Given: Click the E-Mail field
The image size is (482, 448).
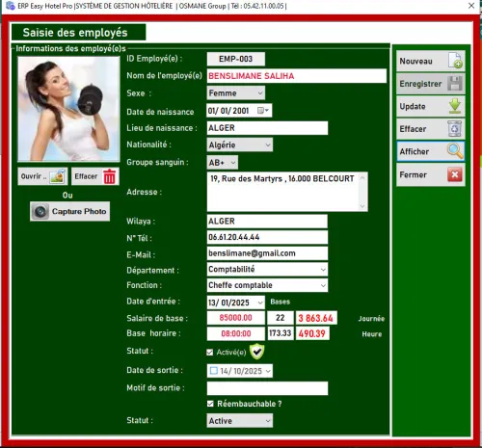Looking at the screenshot, I should 267,253.
